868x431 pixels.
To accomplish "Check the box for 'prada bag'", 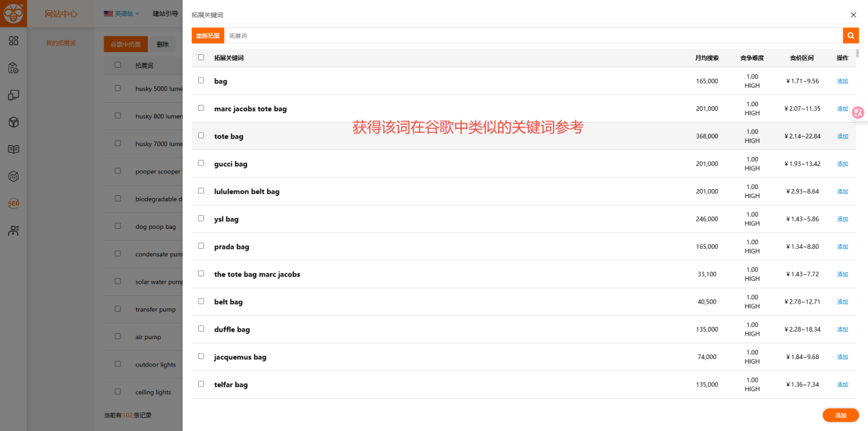I will [x=201, y=245].
